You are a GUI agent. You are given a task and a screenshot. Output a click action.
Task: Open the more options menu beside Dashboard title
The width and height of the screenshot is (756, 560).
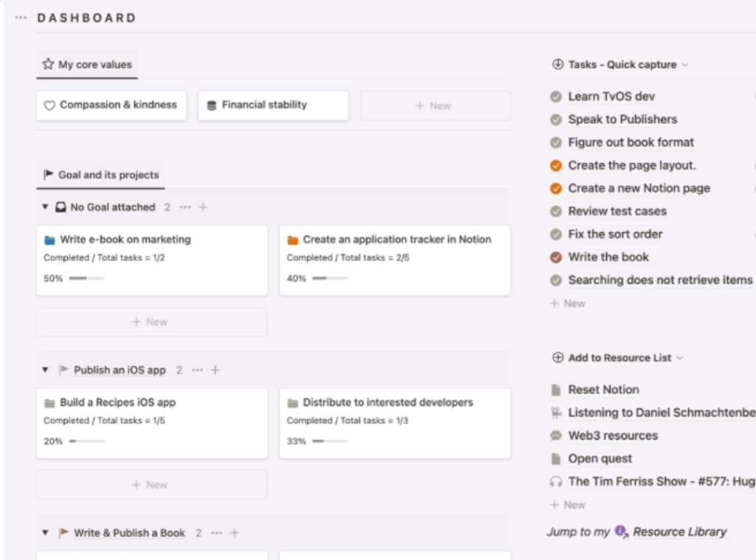(19, 17)
